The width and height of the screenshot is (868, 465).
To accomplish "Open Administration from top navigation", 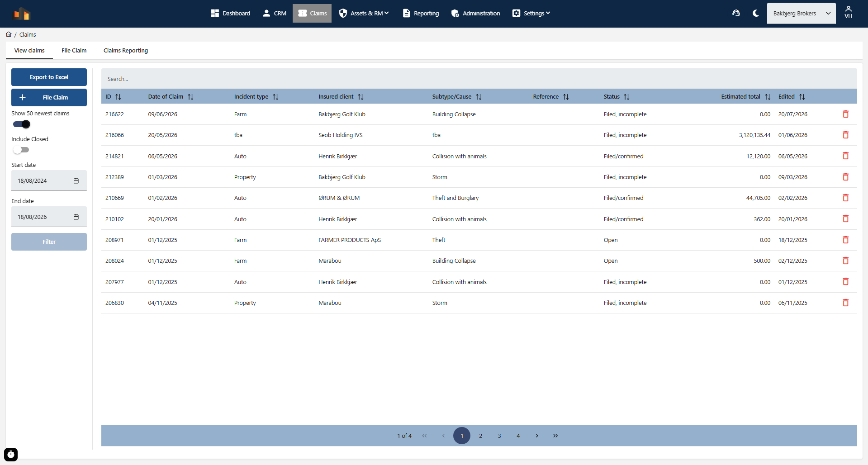I will tap(475, 13).
